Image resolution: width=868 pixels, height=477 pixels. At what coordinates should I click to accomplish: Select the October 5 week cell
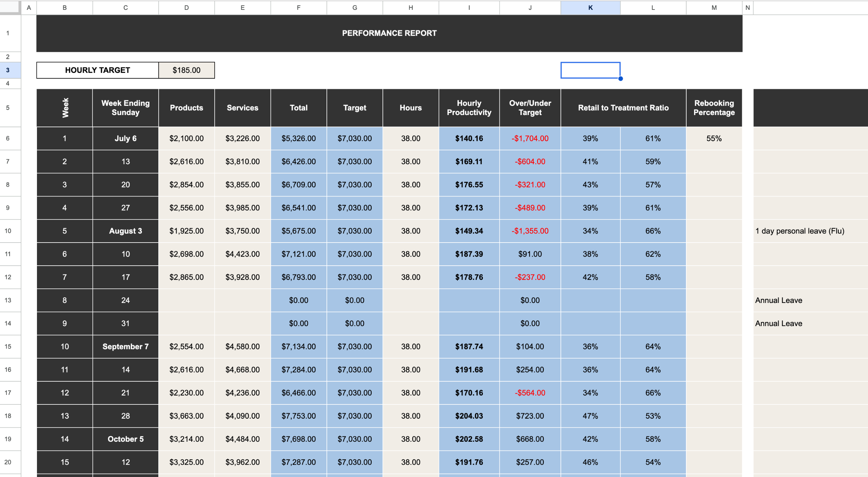click(125, 439)
